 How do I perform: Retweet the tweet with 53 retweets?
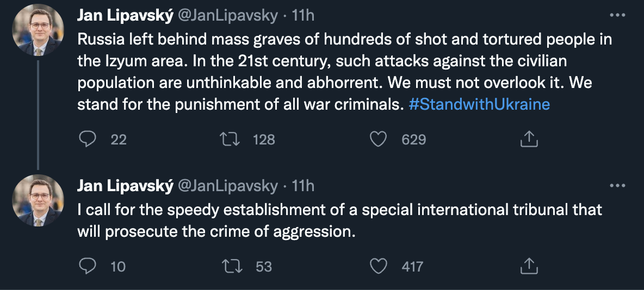coord(233,266)
